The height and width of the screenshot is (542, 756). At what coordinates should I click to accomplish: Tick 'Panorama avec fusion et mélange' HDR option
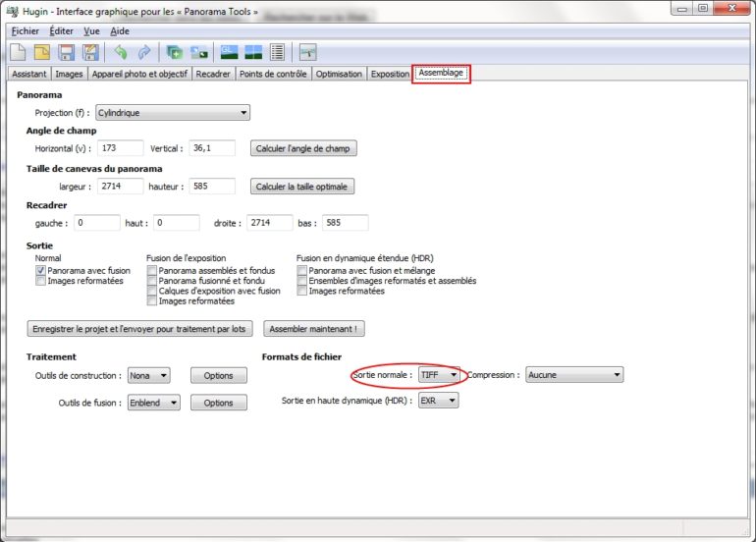(x=302, y=270)
